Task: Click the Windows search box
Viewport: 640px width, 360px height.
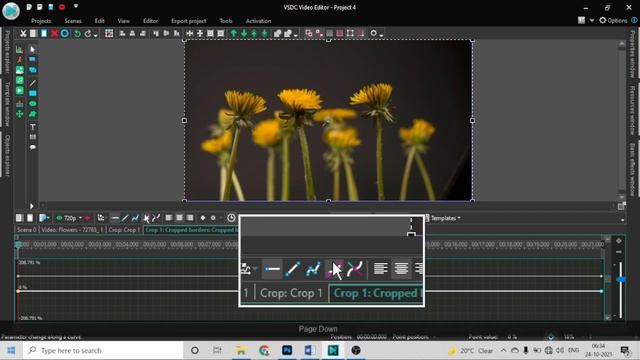Action: pos(102,351)
